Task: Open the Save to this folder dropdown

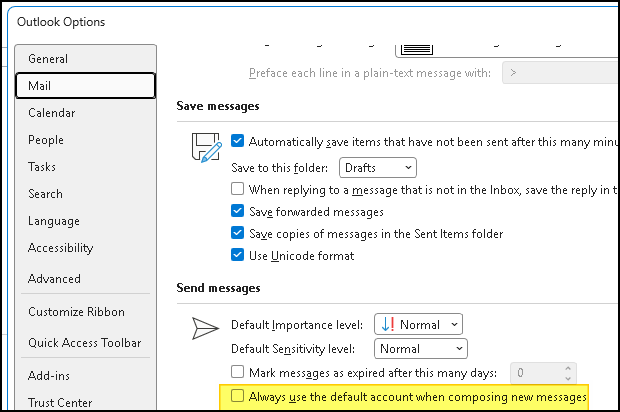Action: [x=378, y=168]
